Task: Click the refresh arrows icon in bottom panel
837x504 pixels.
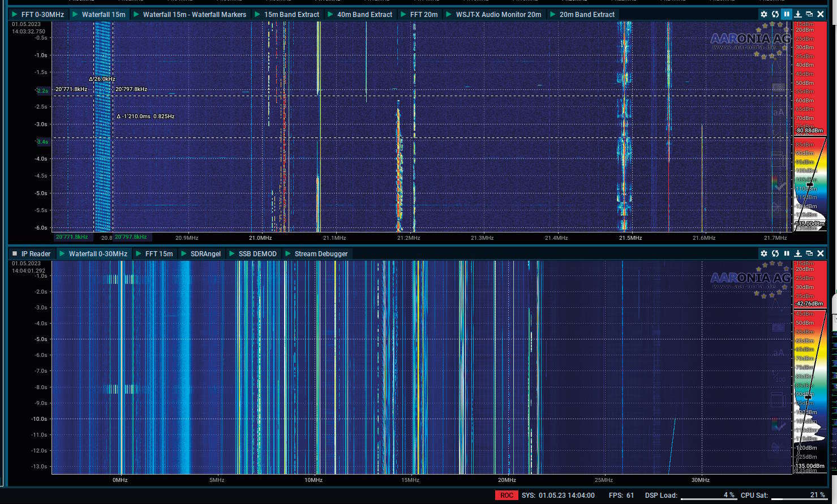Action: pos(775,253)
